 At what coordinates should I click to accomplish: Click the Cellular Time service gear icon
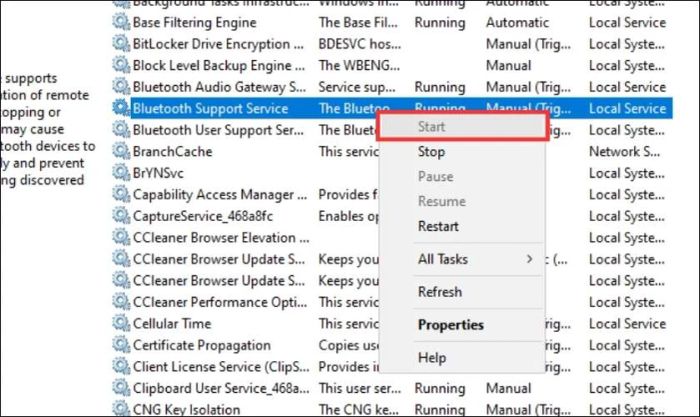[121, 323]
